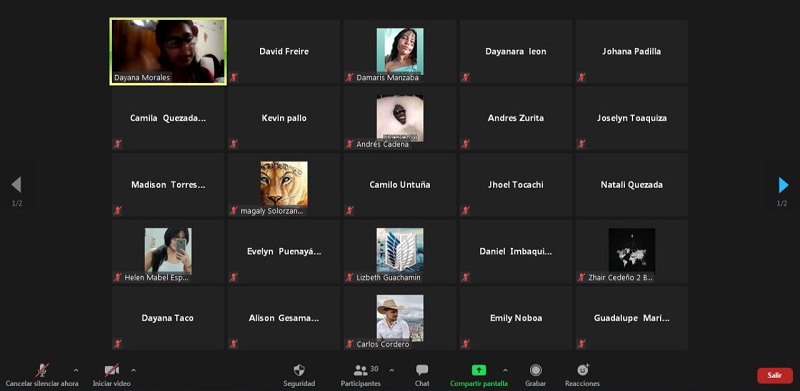This screenshot has height=391, width=800.
Task: Click the green Compartir pantalla icon
Action: [479, 370]
